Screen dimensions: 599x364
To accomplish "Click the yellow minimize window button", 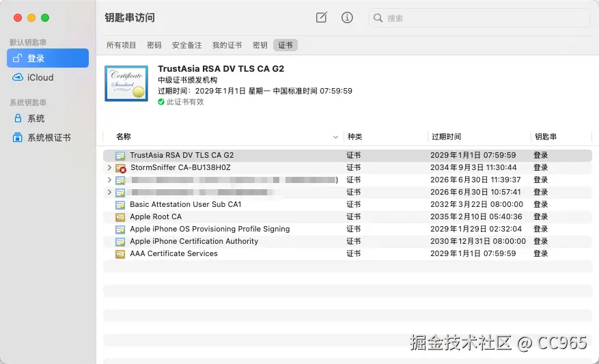I will pyautogui.click(x=31, y=18).
